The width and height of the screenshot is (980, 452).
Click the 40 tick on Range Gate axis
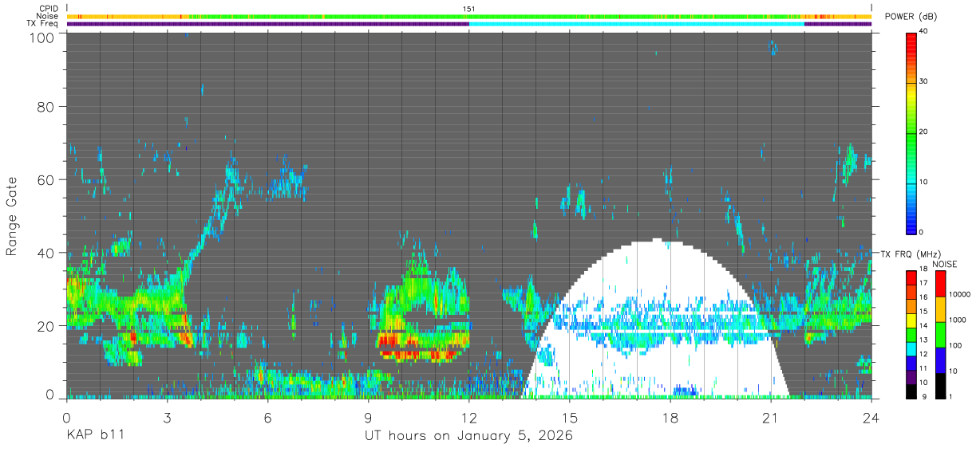[x=45, y=253]
